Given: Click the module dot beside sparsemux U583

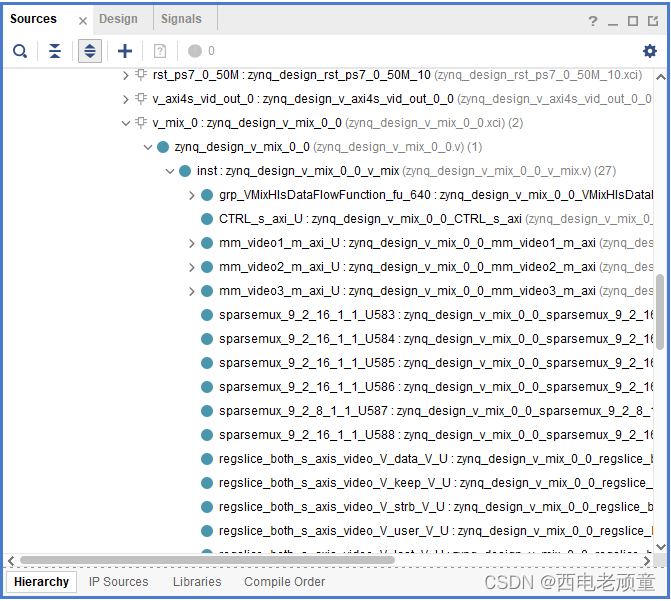Looking at the screenshot, I should point(207,315).
